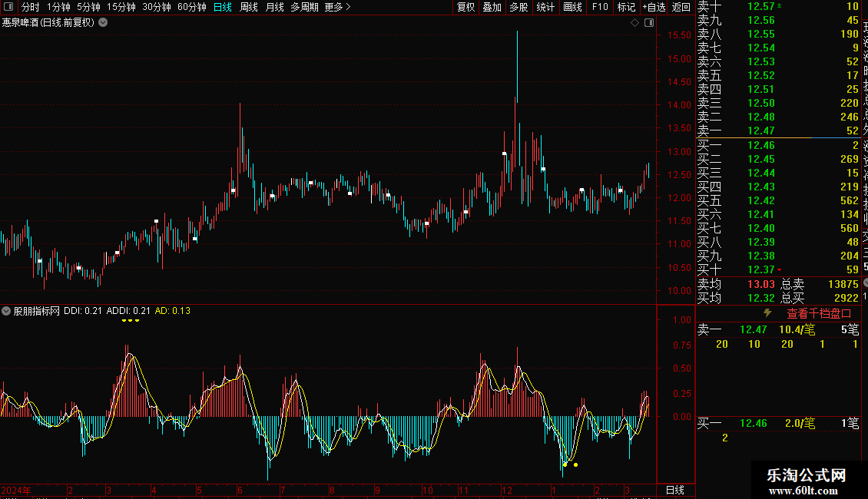The height and width of the screenshot is (499, 868).
Task: Click the 卖一 12.47 order book row
Action: pos(778,131)
